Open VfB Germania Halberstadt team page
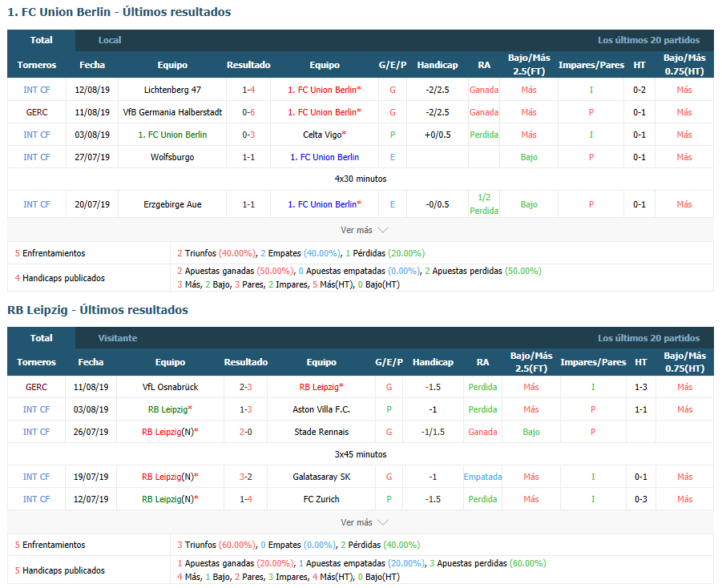 click(172, 112)
